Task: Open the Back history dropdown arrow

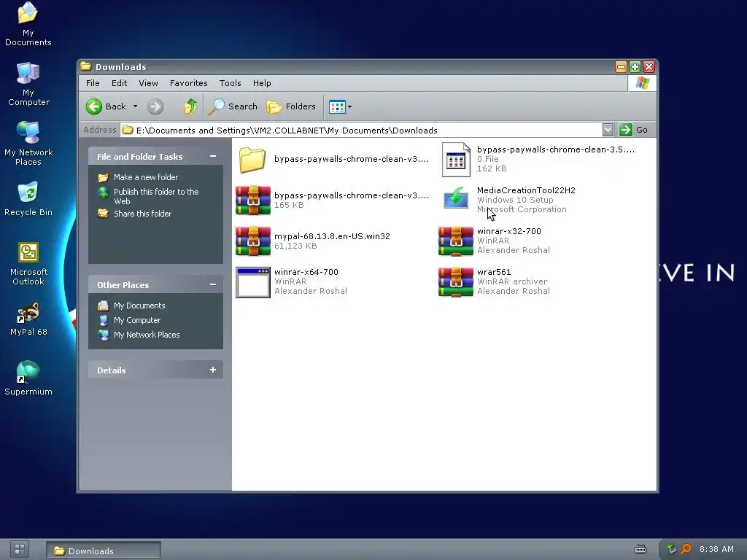Action: [x=135, y=106]
